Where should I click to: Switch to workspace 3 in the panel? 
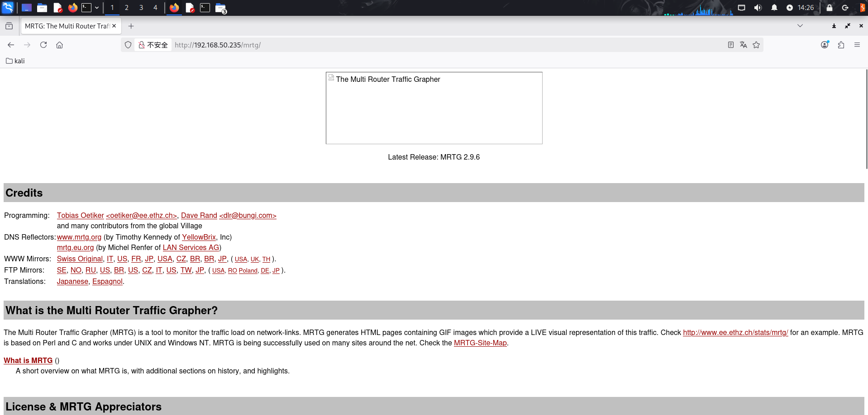(141, 8)
